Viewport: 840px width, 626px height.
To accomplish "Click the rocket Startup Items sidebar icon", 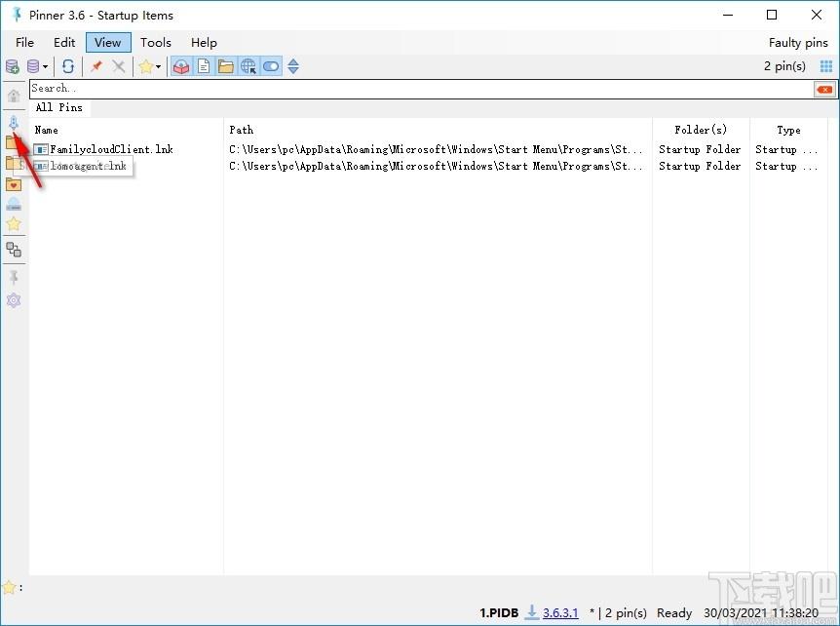I will coord(14,123).
